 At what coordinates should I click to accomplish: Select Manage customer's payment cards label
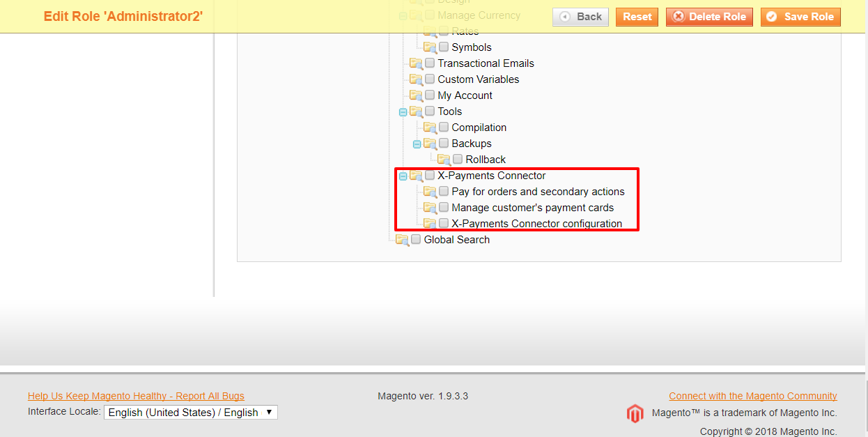point(533,208)
